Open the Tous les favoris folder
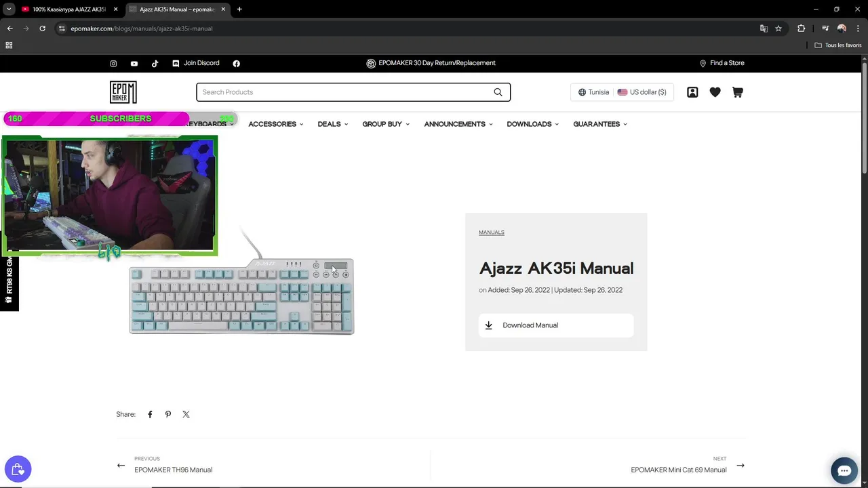The width and height of the screenshot is (868, 488). (838, 45)
